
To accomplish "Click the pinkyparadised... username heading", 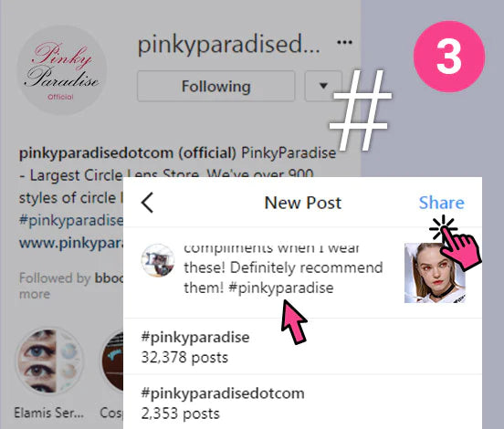I will tap(228, 45).
